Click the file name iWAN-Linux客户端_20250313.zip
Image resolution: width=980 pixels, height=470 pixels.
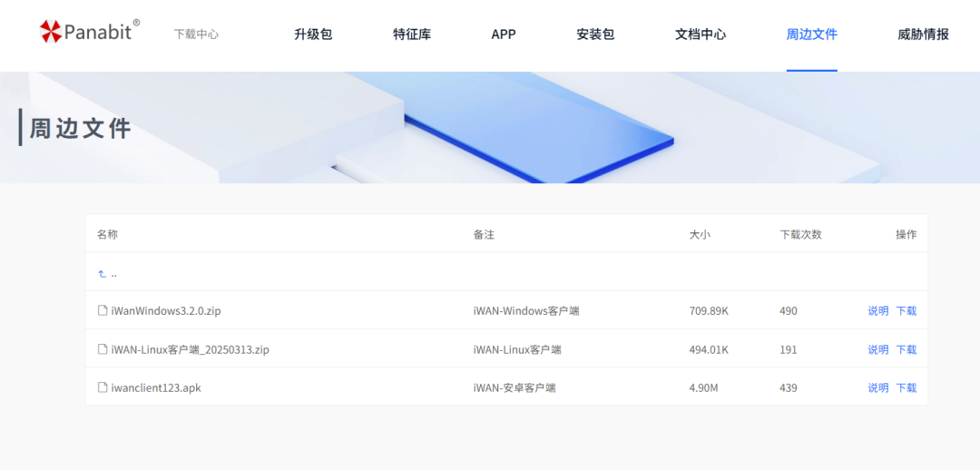190,349
